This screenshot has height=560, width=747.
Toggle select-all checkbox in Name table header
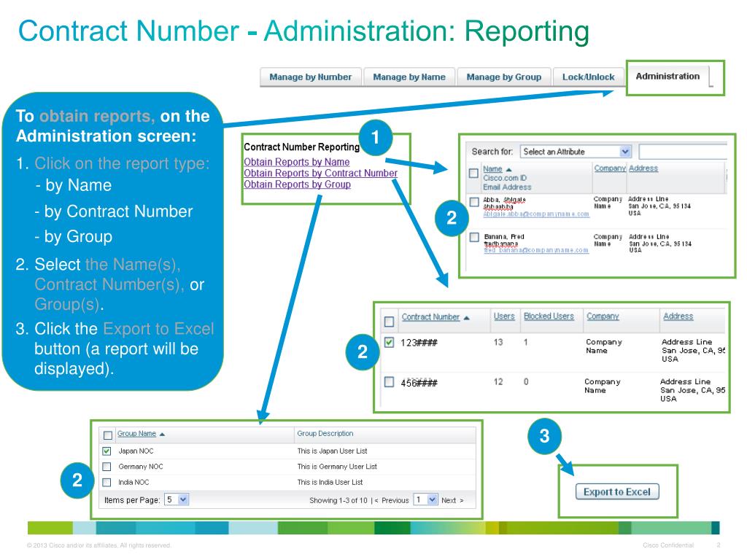coord(473,174)
